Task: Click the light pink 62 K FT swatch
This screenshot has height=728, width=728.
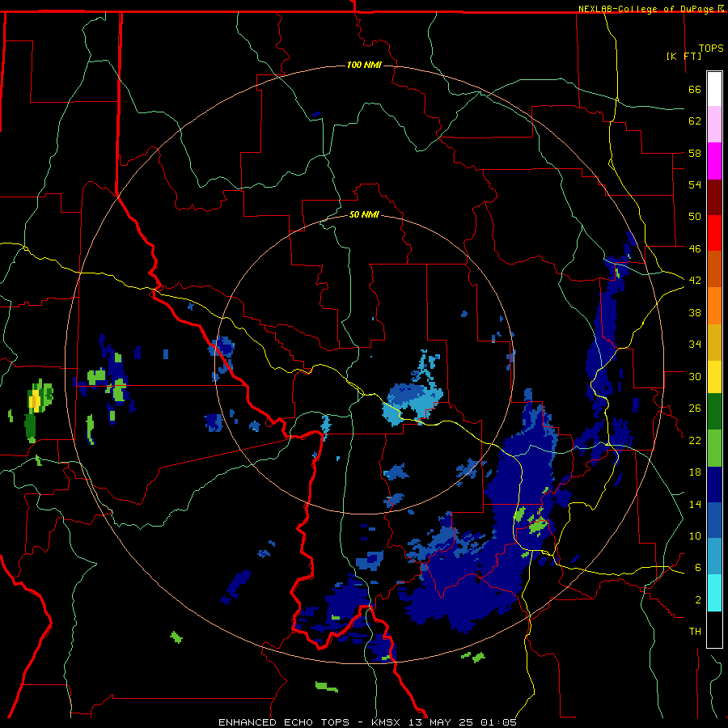Action: click(714, 125)
